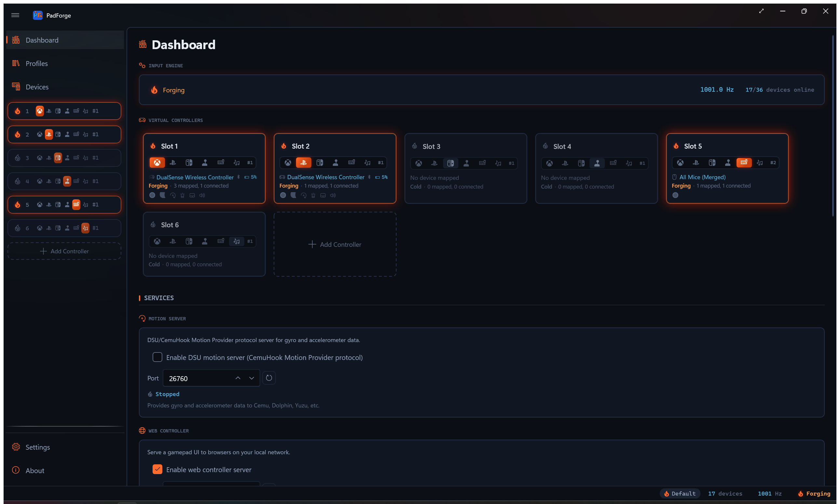Select Xbox type in sidebar slot 2

click(40, 135)
